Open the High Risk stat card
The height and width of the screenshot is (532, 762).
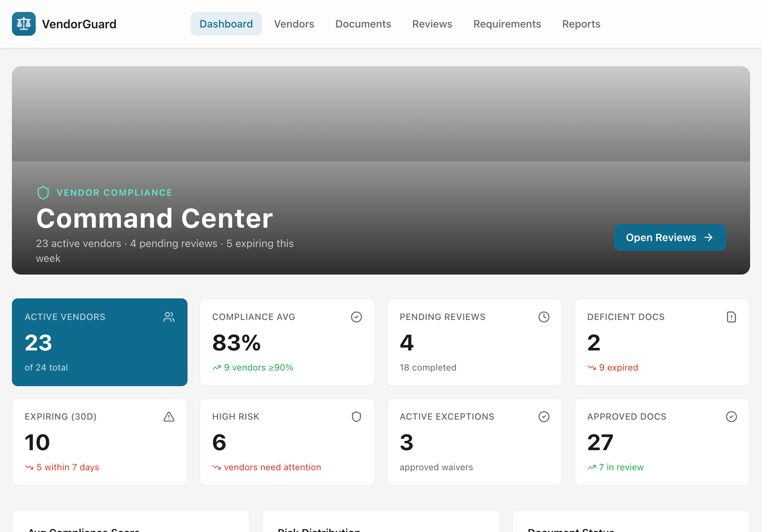point(287,442)
